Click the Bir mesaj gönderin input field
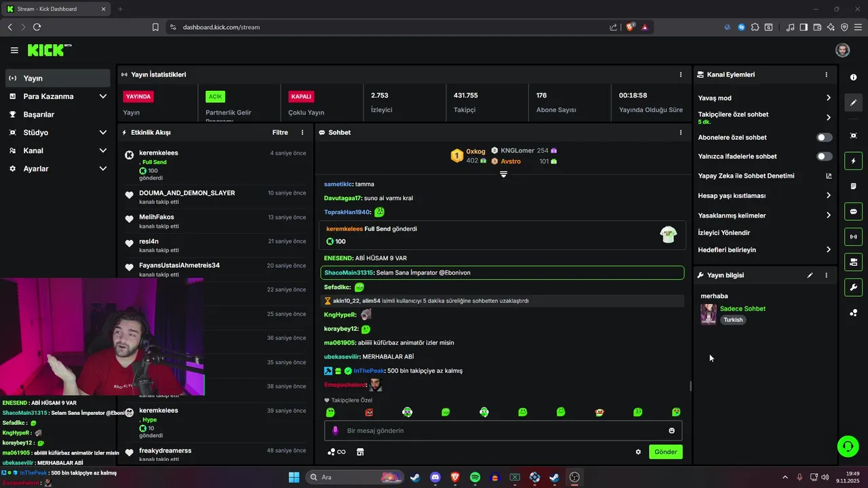868x488 pixels. [x=503, y=430]
